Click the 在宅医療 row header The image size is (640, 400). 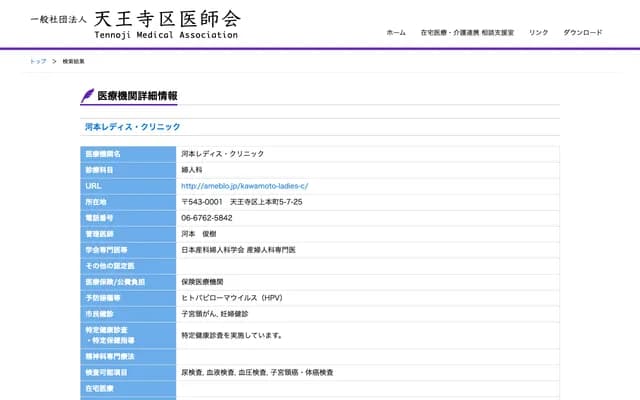pyautogui.click(x=128, y=389)
